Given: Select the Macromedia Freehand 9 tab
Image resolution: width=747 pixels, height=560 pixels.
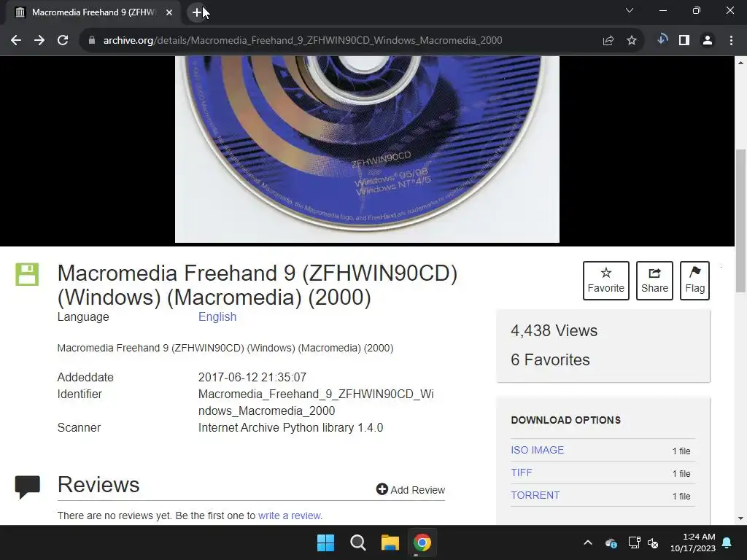Looking at the screenshot, I should [x=93, y=12].
